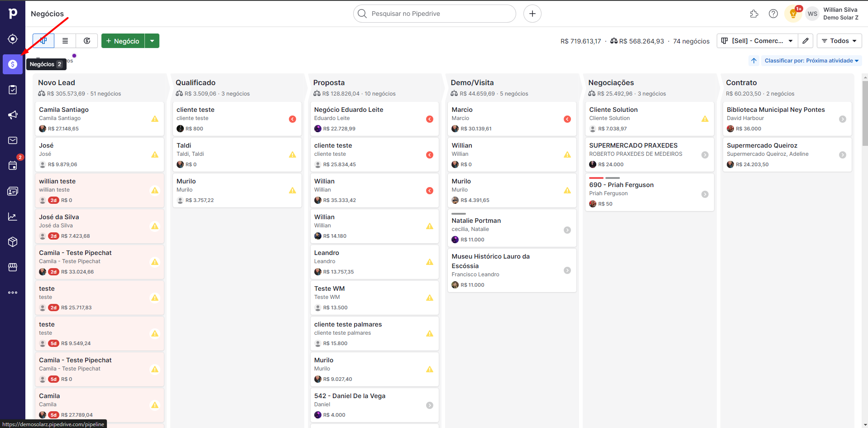Open Classificar por: Próxima atividade dropdown
The width and height of the screenshot is (868, 428).
click(811, 61)
